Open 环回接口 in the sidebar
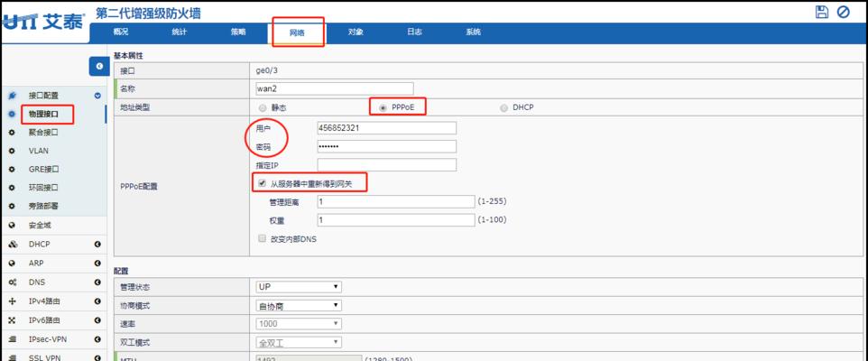The width and height of the screenshot is (868, 361). click(43, 187)
